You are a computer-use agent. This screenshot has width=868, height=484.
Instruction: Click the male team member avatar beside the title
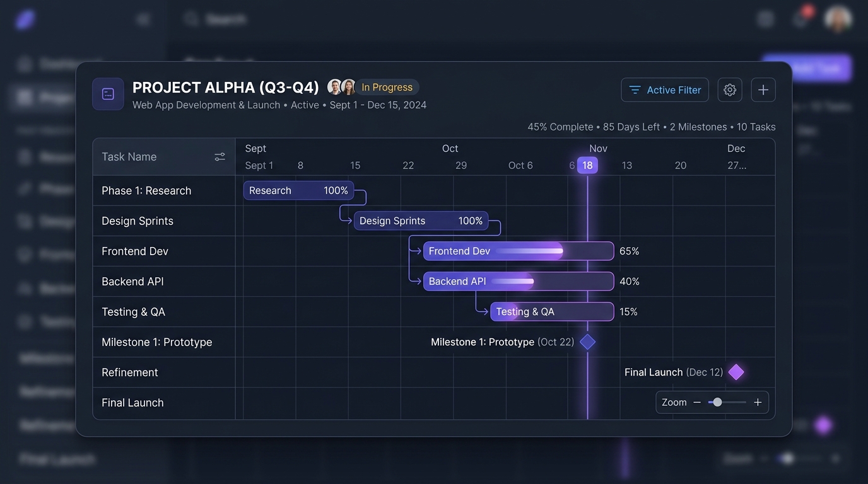(335, 87)
